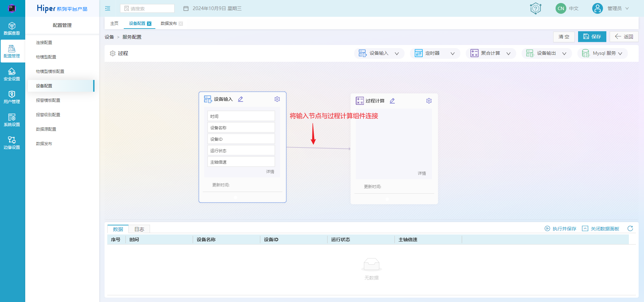Open 边缘设置 sidebar section
Screen dimensions: 644x302
12,143
